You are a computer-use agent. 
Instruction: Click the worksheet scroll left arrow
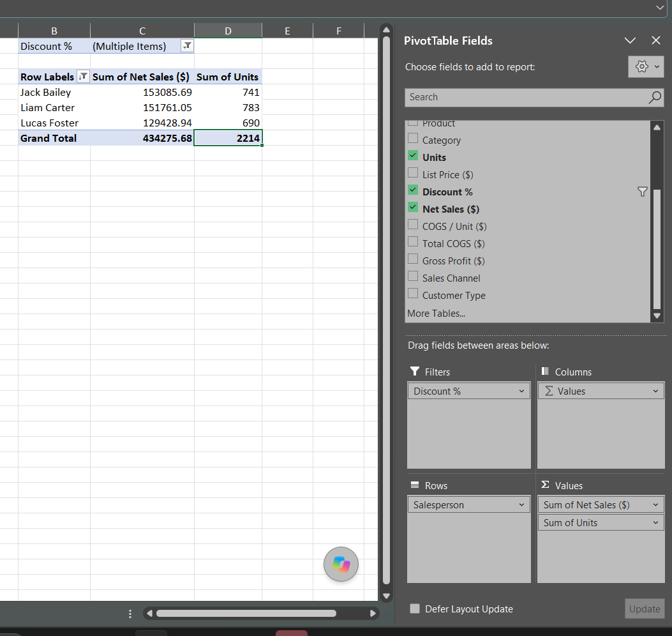click(x=149, y=614)
